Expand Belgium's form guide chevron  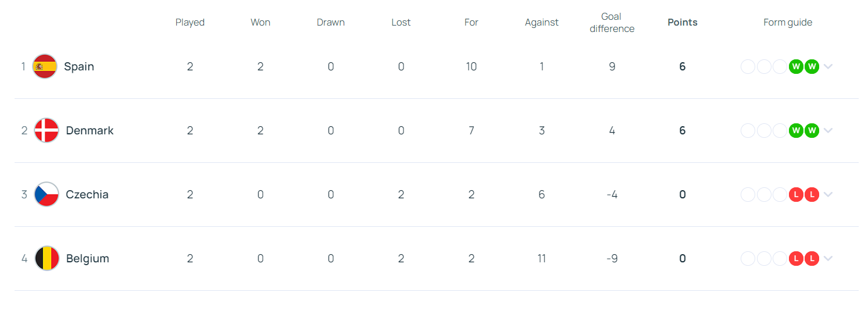pyautogui.click(x=828, y=258)
